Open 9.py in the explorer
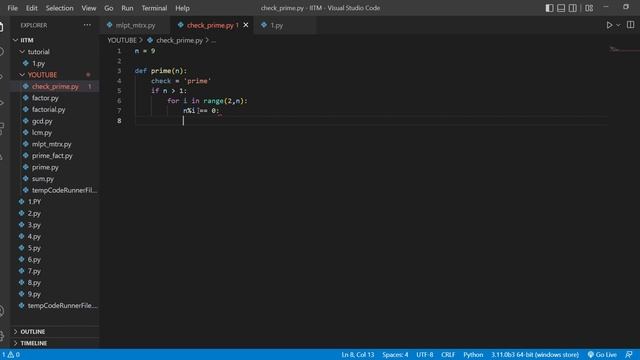 click(x=34, y=294)
